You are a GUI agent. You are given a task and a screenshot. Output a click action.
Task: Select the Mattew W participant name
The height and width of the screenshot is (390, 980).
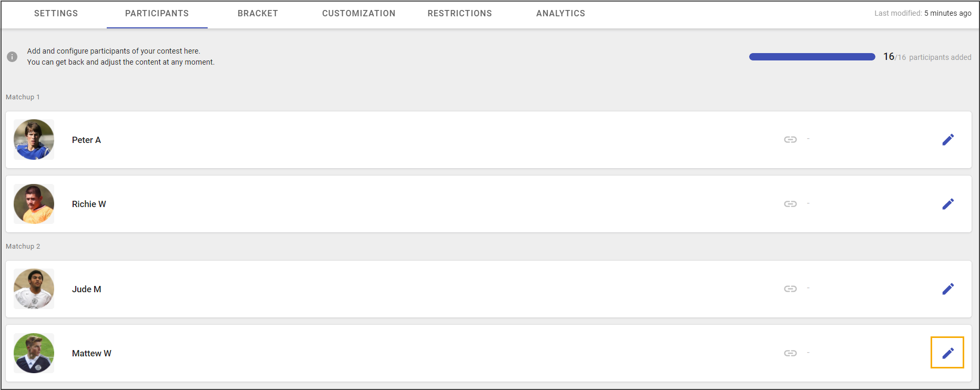(x=91, y=353)
